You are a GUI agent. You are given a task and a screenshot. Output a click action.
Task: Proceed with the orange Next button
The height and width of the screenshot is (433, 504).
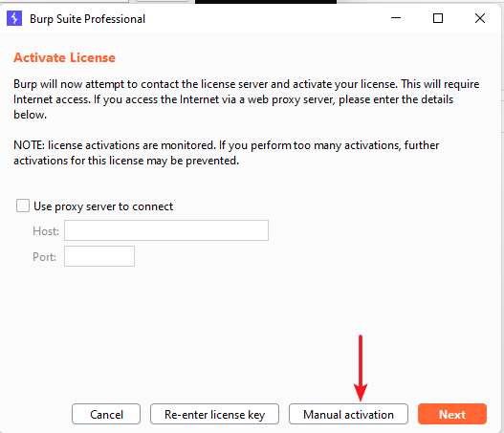[452, 415]
